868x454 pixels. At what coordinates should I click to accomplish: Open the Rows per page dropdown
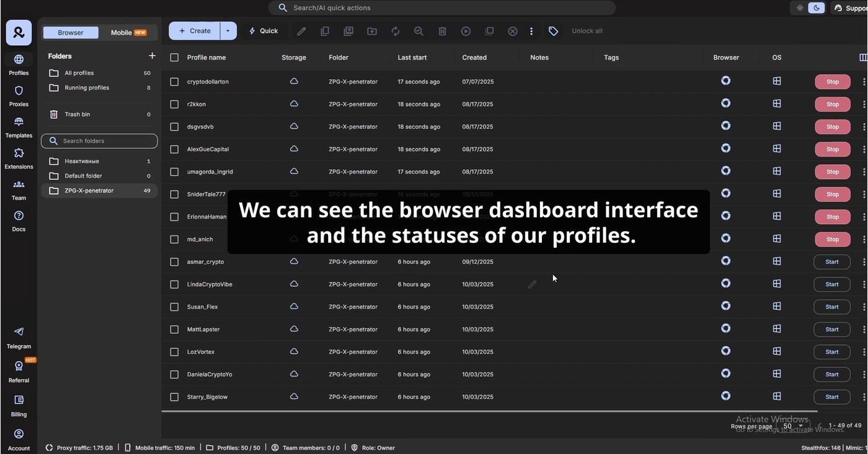(792, 426)
